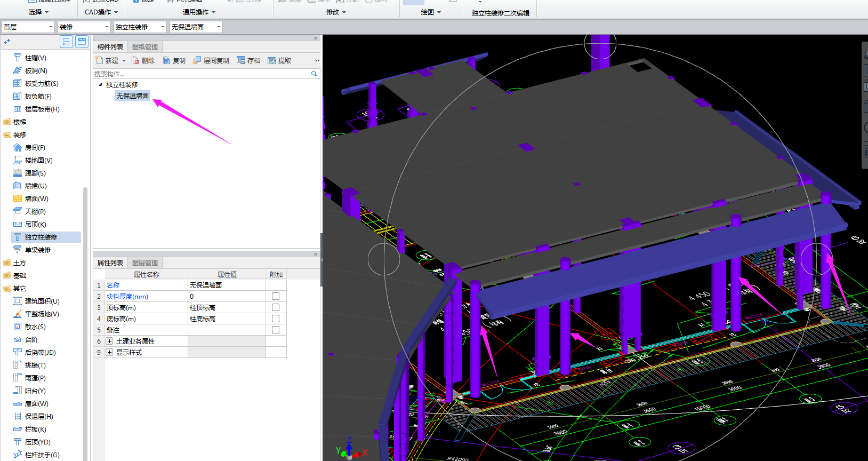The width and height of the screenshot is (868, 461).
Task: Click 存档 button
Action: [249, 60]
